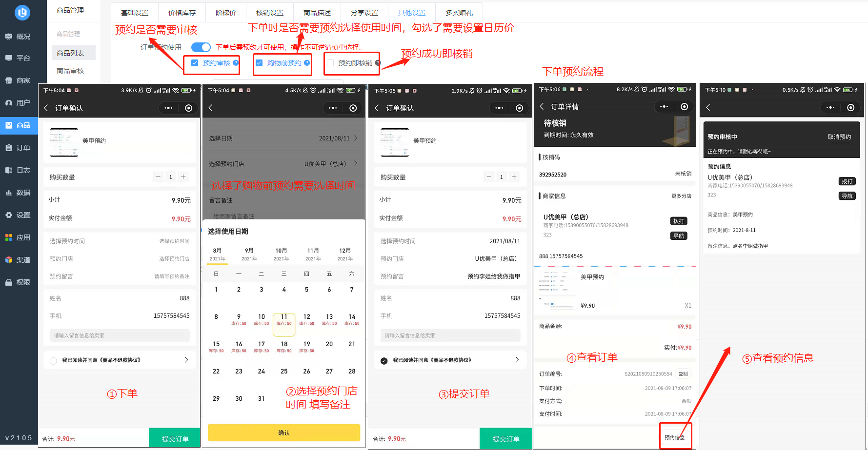Screen dimensions: 868x450
Task: Tap target circle icon on first phone screen
Action: [189, 108]
